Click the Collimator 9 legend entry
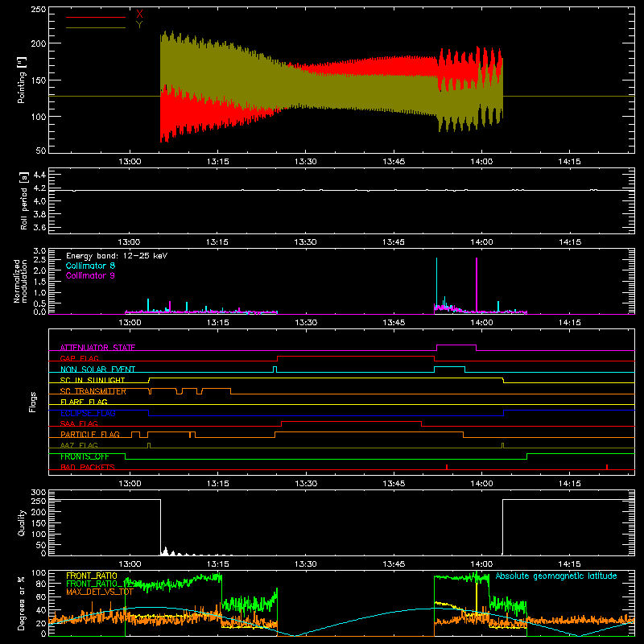The height and width of the screenshot is (644, 644). coord(90,275)
